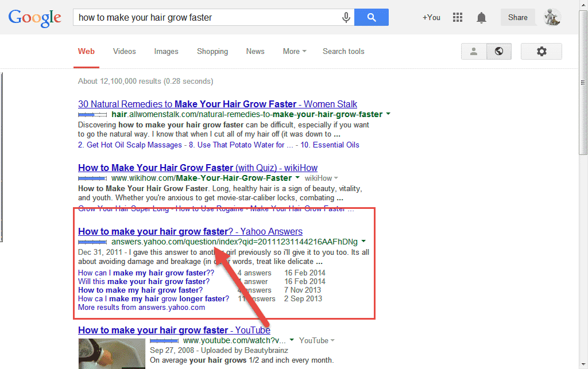The width and height of the screenshot is (588, 369).
Task: Expand the answers.yahoo.com URL dropdown arrow
Action: 363,241
